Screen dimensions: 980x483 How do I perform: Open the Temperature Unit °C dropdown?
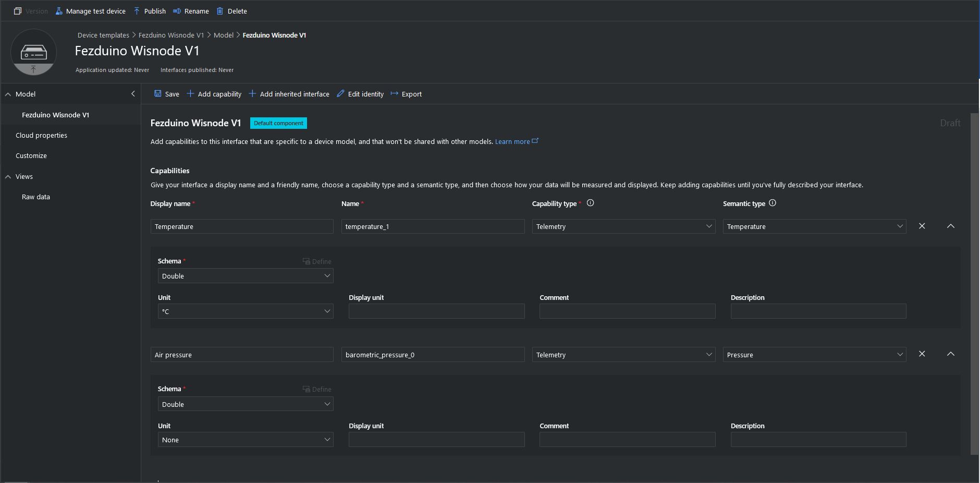246,311
